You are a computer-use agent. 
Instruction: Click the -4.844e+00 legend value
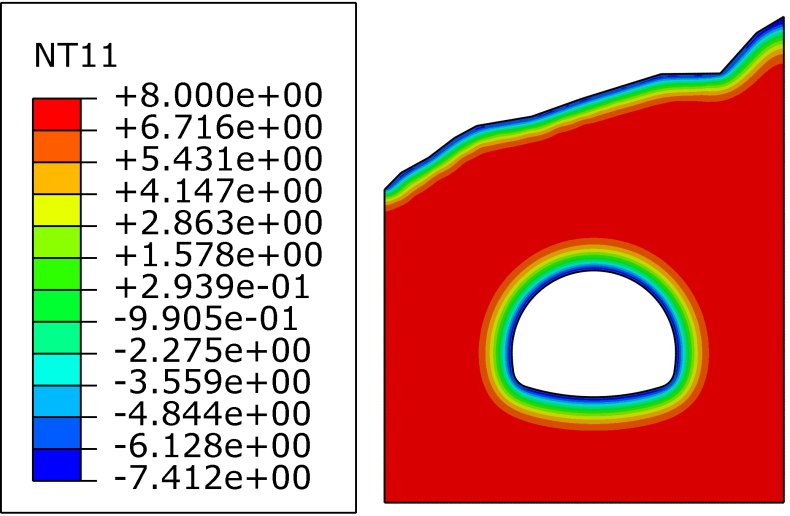(x=212, y=414)
